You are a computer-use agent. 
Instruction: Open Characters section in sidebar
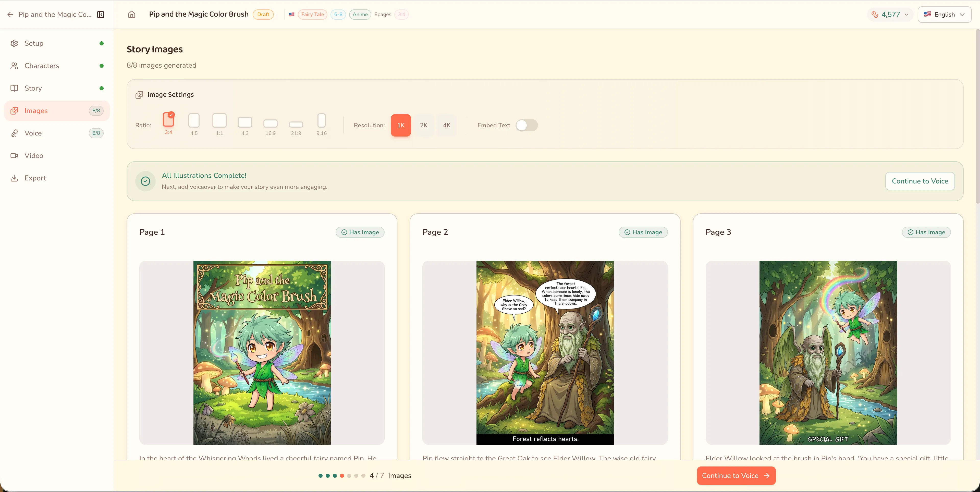tap(42, 66)
